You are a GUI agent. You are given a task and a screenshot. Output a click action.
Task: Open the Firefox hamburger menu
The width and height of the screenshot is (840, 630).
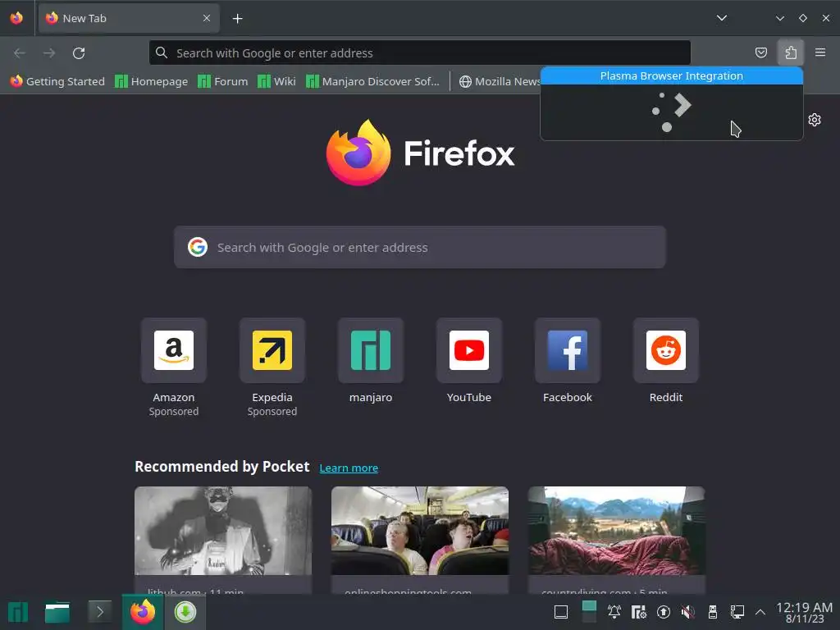tap(820, 52)
